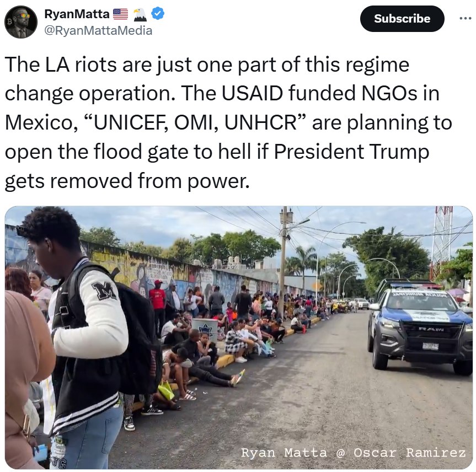Viewport: 476px width, 472px height.
Task: Subscribe to RyanMatta's account
Action: (x=402, y=19)
